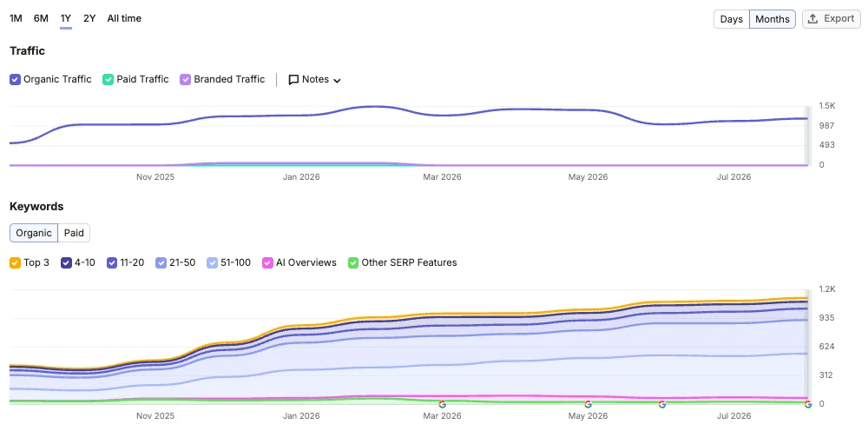Click the Google update marker at chart's end

(x=807, y=404)
